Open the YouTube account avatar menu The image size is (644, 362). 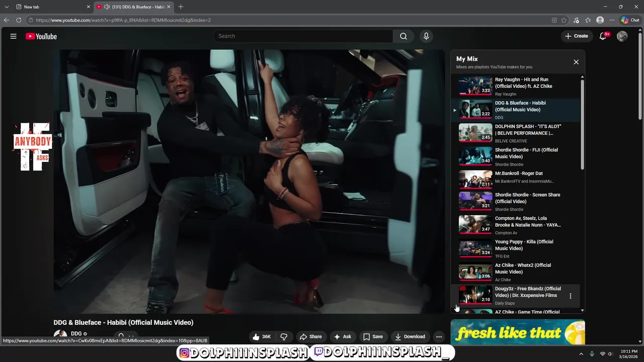(x=622, y=36)
